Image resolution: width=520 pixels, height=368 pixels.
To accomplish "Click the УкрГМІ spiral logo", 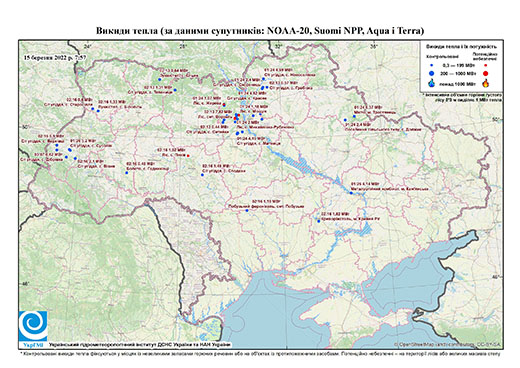I will click(33, 326).
